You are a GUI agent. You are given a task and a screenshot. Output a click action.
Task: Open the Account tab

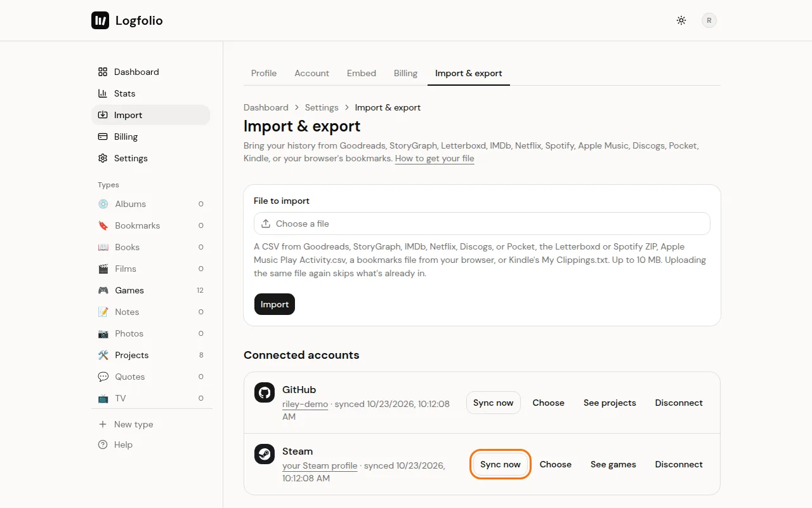pyautogui.click(x=311, y=73)
